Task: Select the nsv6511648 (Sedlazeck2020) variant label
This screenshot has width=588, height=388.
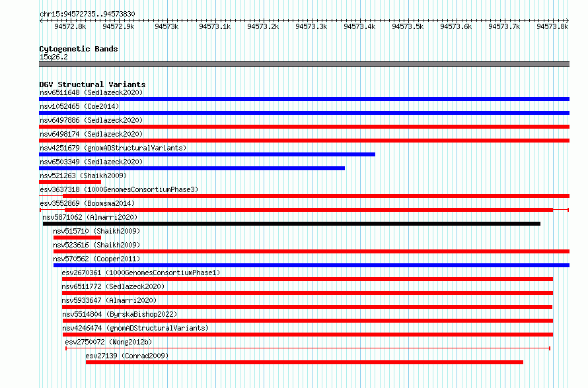Action: coord(91,92)
